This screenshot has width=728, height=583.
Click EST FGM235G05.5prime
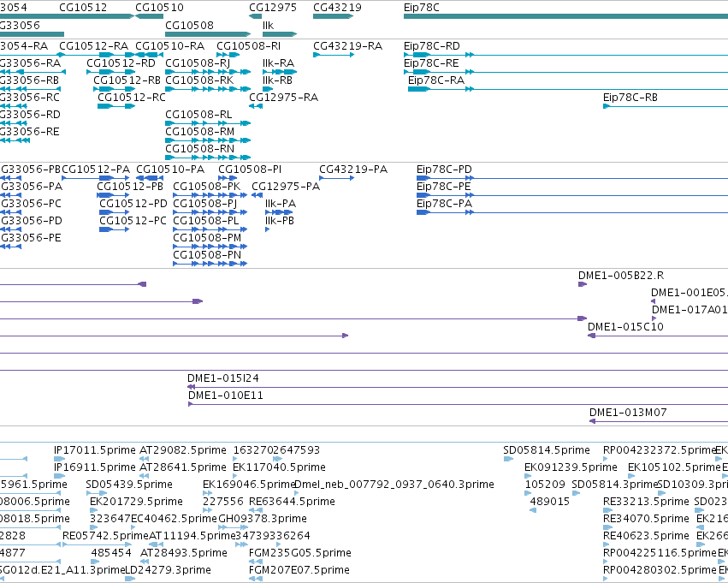300,554
